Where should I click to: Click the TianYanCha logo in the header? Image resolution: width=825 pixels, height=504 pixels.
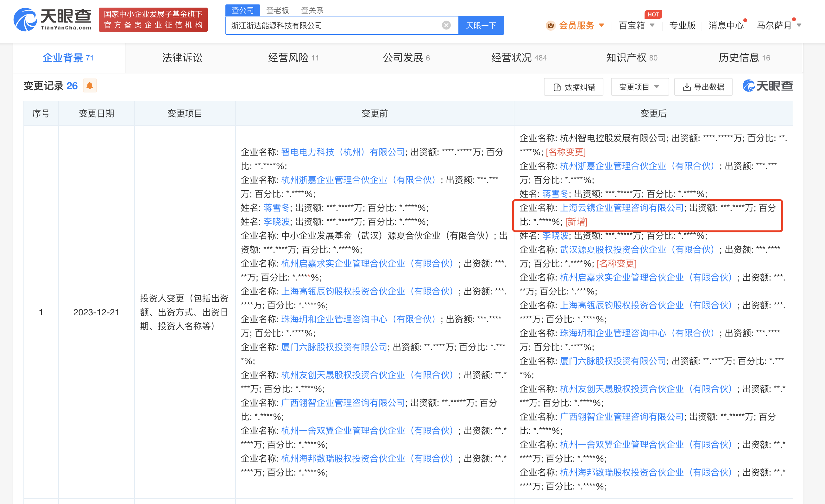[x=52, y=19]
